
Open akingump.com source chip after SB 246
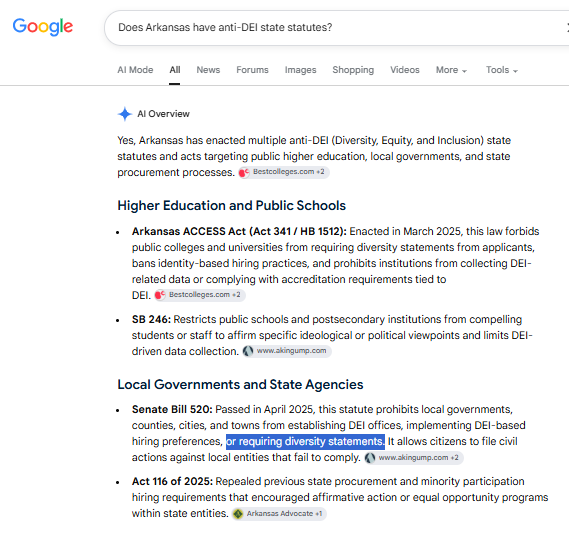(287, 351)
